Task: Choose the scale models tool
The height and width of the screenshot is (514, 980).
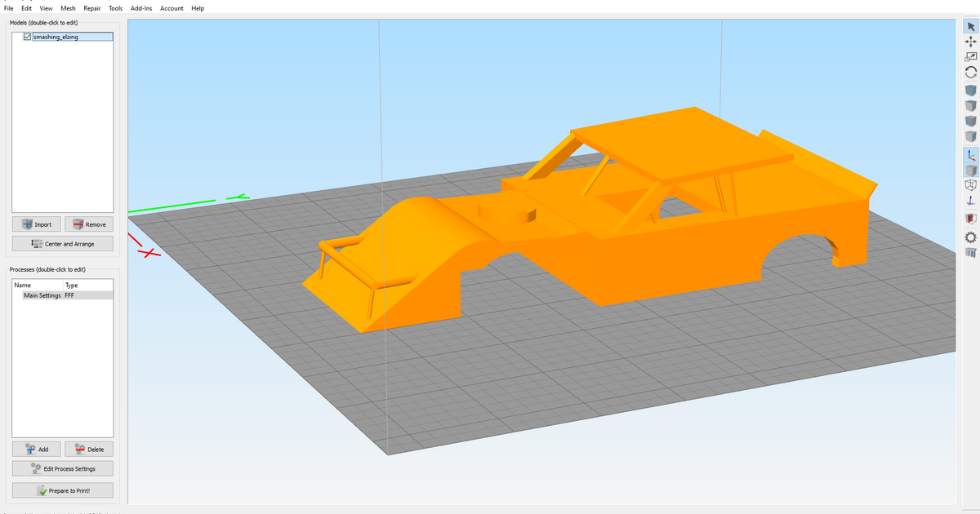Action: click(971, 57)
